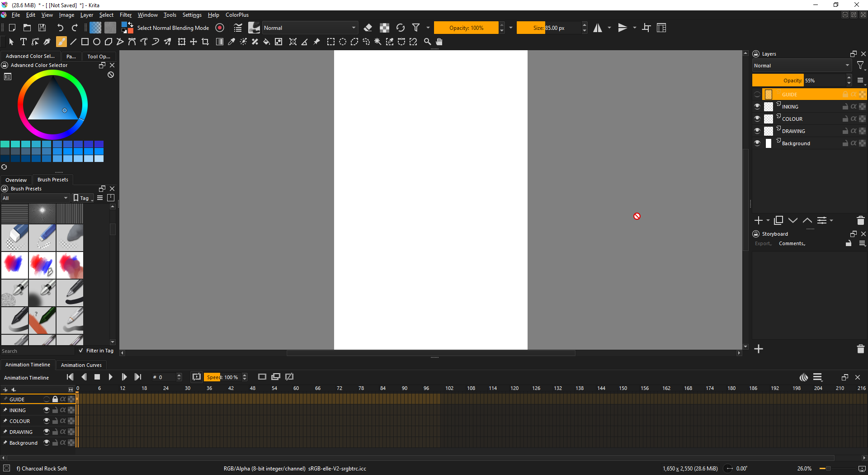This screenshot has width=868, height=475.
Task: Adjust the layer Opacity slider
Action: click(800, 81)
